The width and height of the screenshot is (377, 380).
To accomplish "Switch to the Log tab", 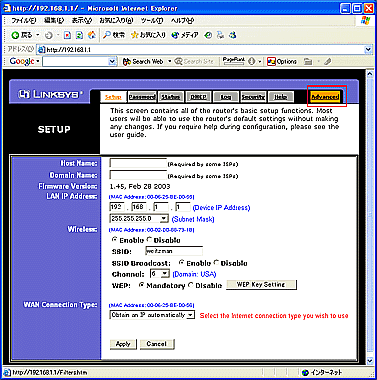I will pyautogui.click(x=226, y=97).
